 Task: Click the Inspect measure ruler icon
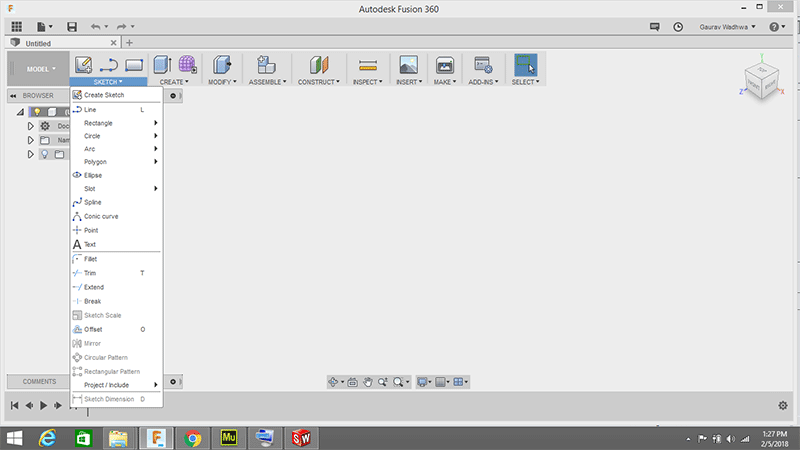(x=367, y=65)
